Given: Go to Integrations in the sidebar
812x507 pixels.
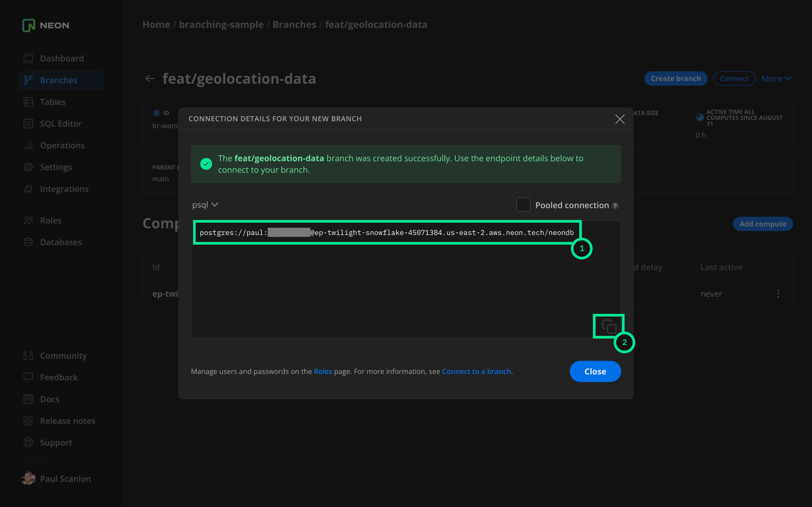Looking at the screenshot, I should tap(64, 189).
